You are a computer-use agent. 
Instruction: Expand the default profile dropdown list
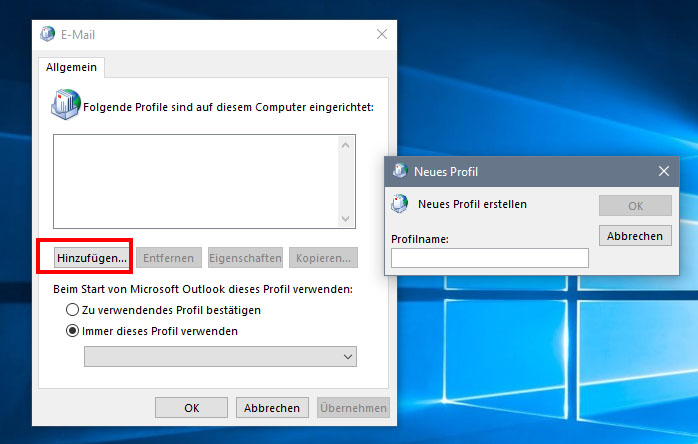click(348, 356)
